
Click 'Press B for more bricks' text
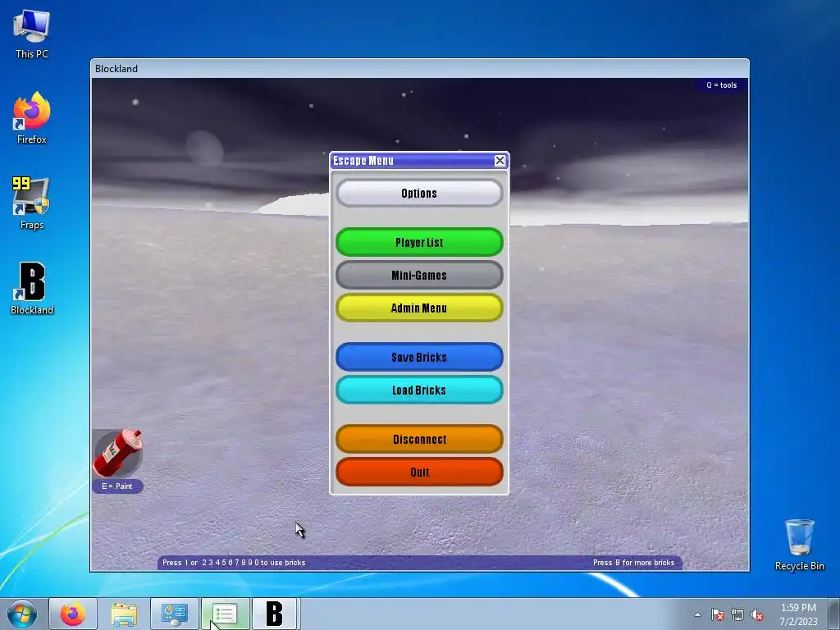pyautogui.click(x=633, y=563)
